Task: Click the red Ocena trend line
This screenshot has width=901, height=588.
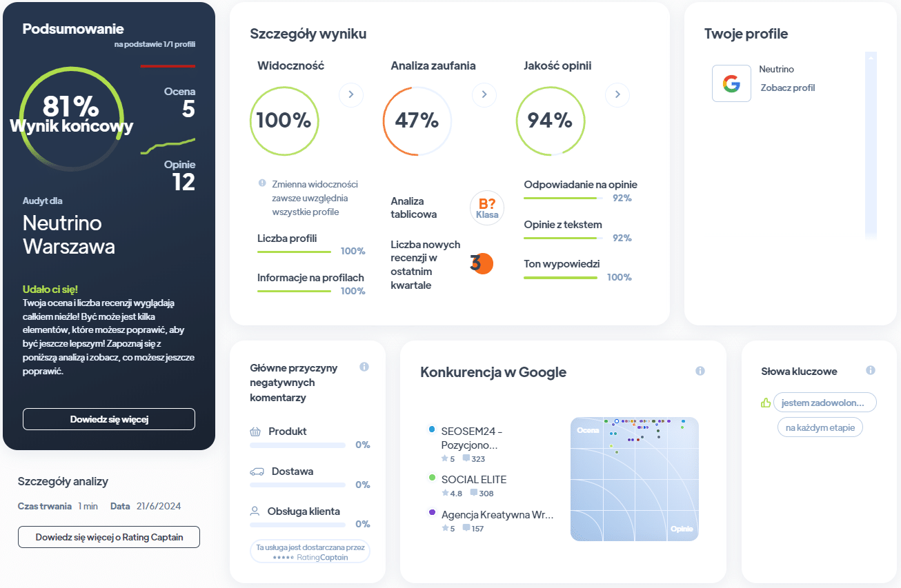Action: pos(168,66)
